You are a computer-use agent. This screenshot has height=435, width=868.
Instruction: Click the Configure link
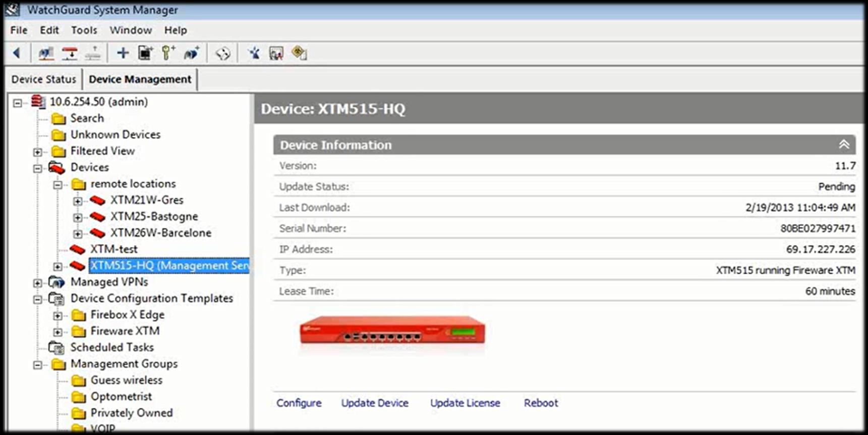[x=299, y=403]
